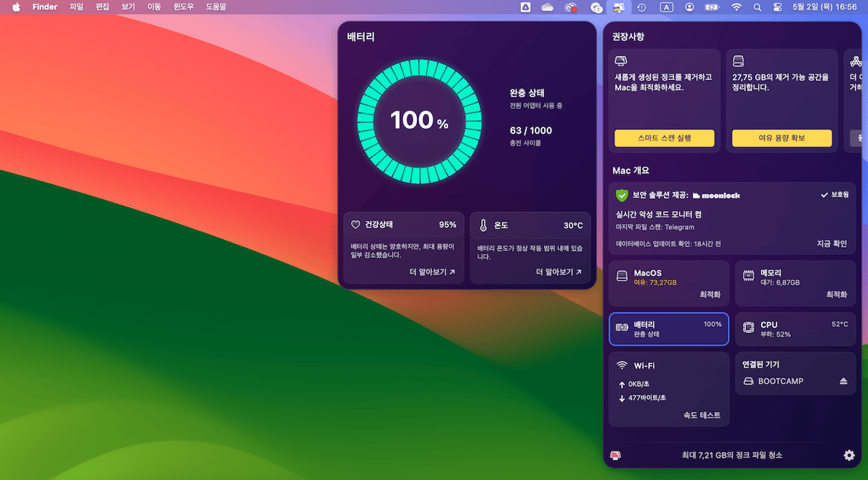Click the heart icon beside 건강상태
Image resolution: width=868 pixels, height=480 pixels.
click(355, 225)
